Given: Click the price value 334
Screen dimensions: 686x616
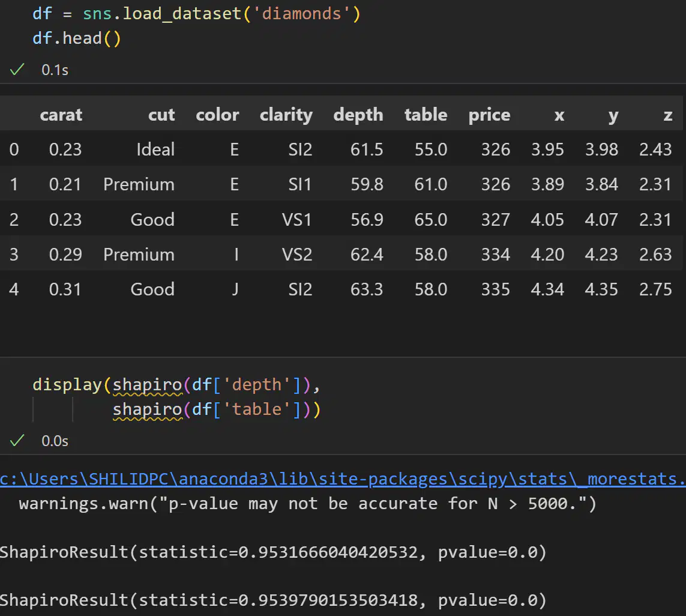Looking at the screenshot, I should click(496, 255).
